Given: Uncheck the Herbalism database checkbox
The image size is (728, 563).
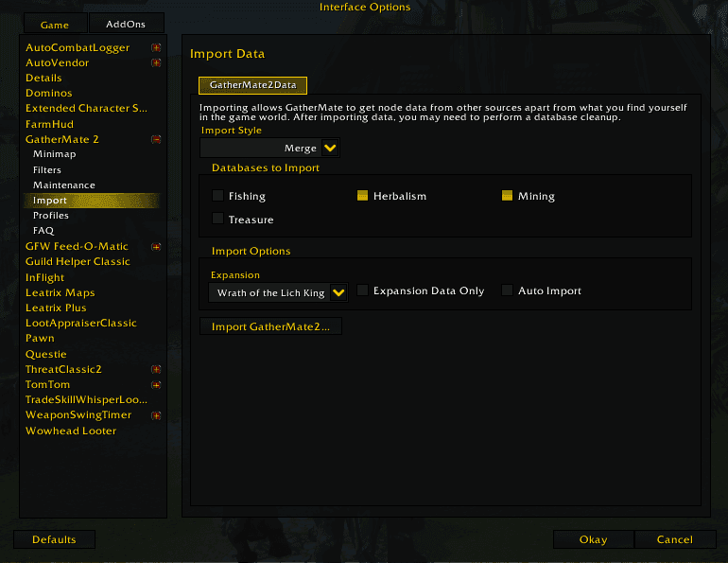Looking at the screenshot, I should point(363,196).
